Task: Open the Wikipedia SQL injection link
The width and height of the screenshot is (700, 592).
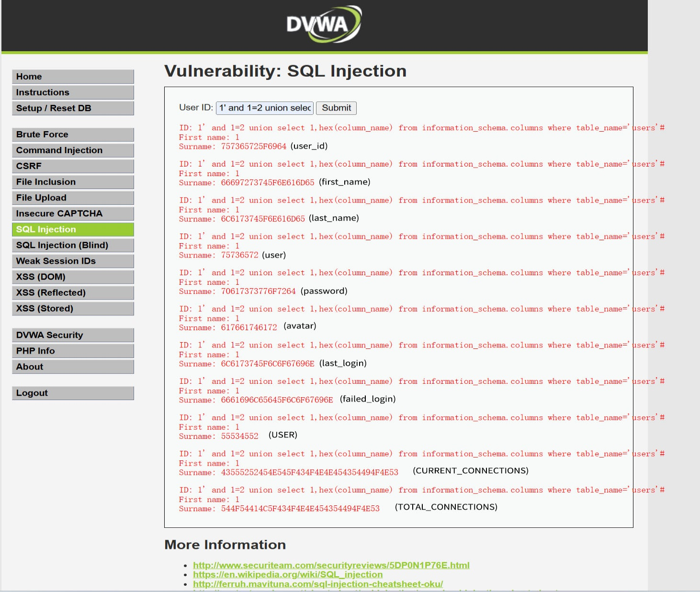Action: pyautogui.click(x=288, y=574)
